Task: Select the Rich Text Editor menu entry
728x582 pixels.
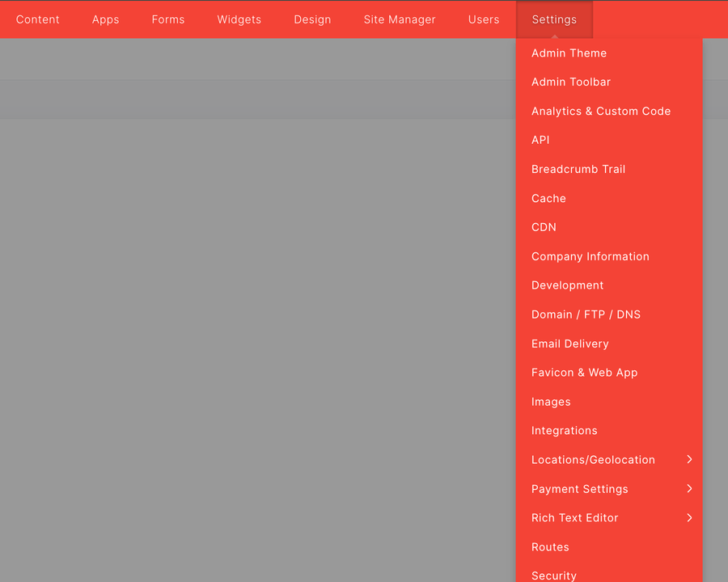Action: tap(609, 518)
